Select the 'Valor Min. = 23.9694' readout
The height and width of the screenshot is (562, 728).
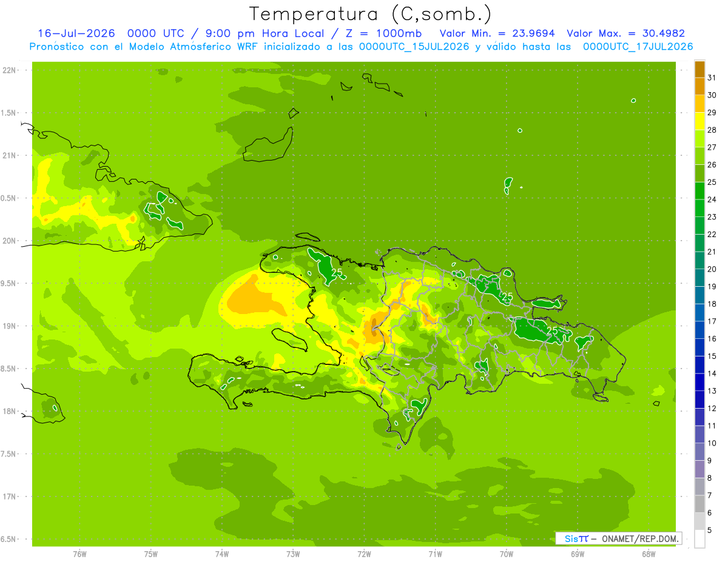pos(497,33)
